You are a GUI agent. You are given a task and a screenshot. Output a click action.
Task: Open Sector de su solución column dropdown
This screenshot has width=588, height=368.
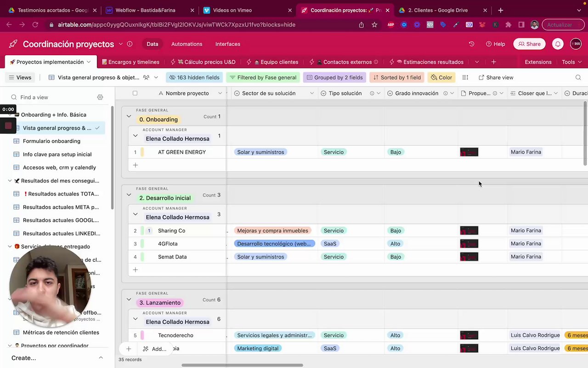tap(312, 93)
